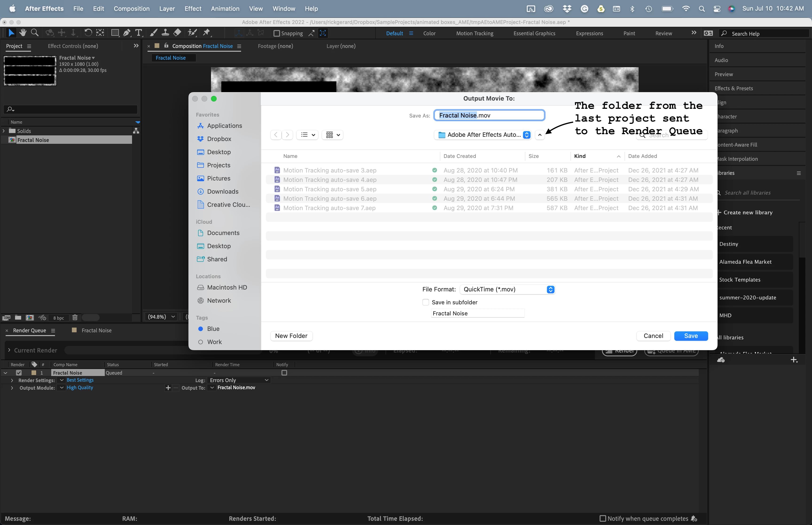This screenshot has height=525, width=812.
Task: Click the New Folder button
Action: (x=291, y=336)
